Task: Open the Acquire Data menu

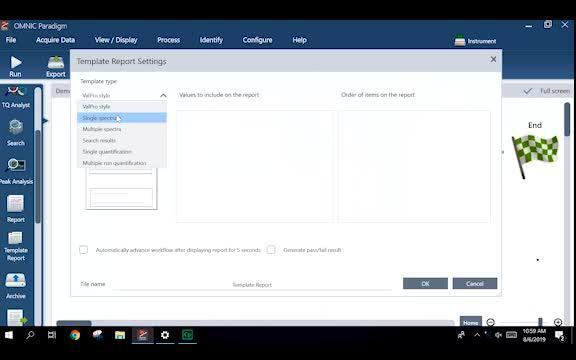Action: click(55, 40)
